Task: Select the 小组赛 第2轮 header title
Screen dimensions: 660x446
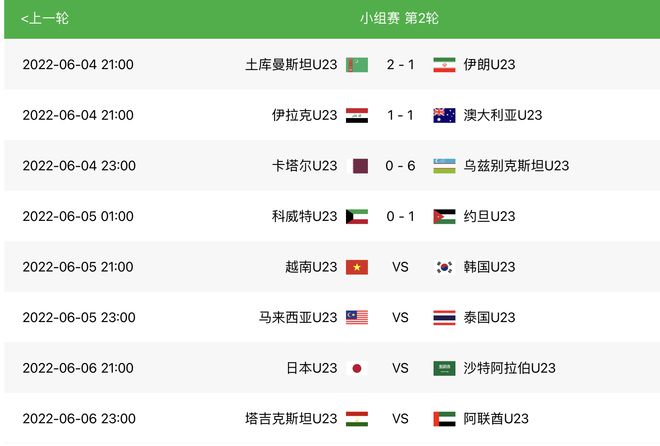Action: 399,19
